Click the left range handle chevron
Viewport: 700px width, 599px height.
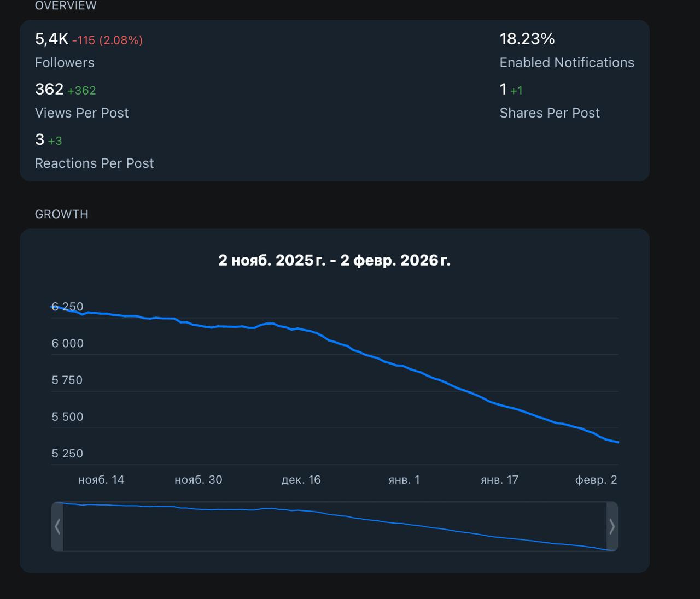point(57,526)
